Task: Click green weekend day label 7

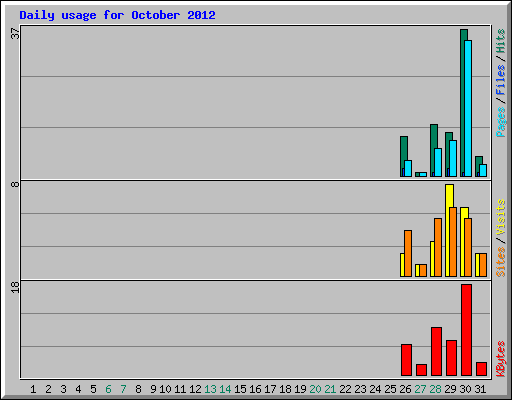Action: (x=123, y=389)
